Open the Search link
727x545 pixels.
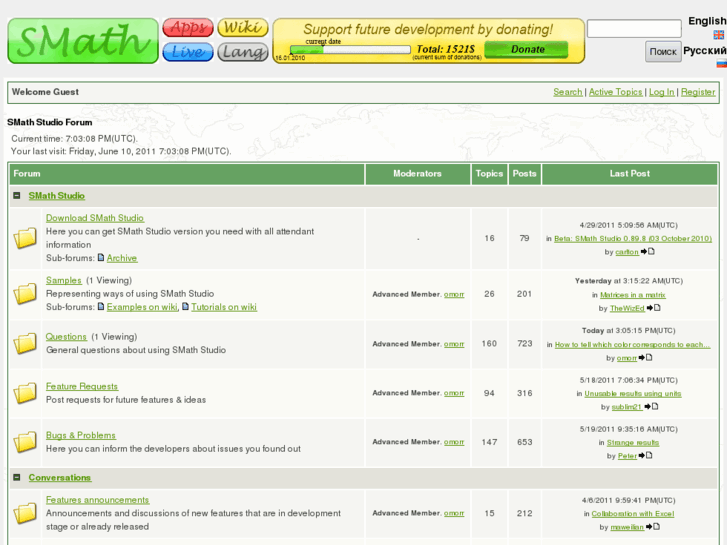tap(568, 92)
